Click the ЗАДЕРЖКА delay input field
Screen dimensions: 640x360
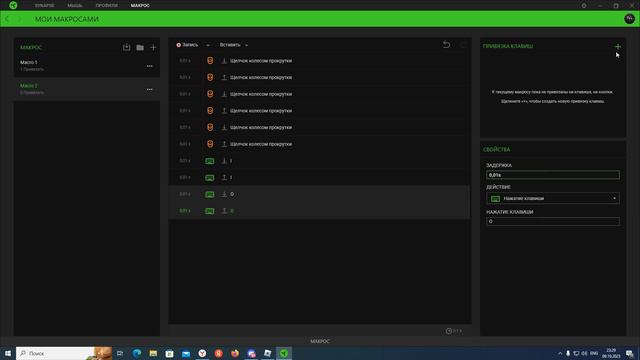[553, 175]
